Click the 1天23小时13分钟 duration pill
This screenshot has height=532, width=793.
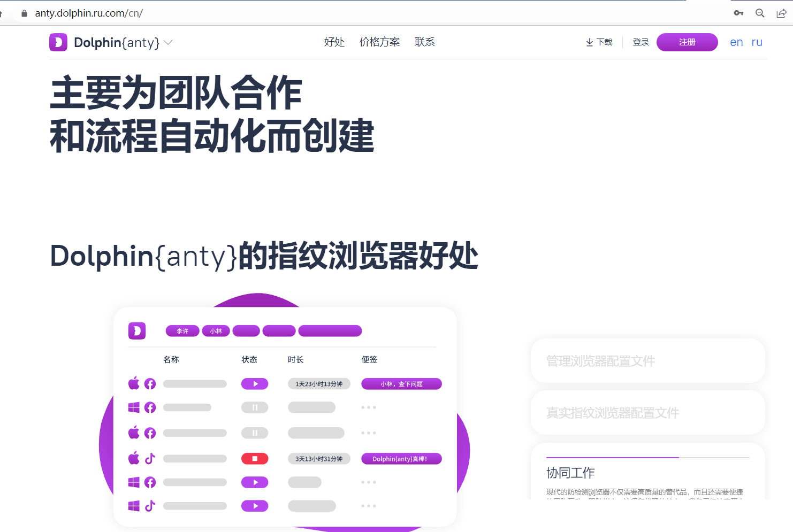point(319,384)
